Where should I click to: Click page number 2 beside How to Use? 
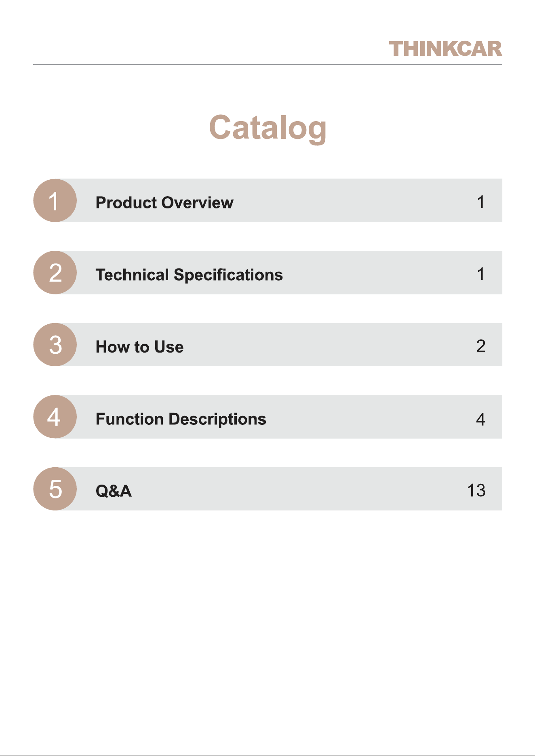tap(480, 346)
